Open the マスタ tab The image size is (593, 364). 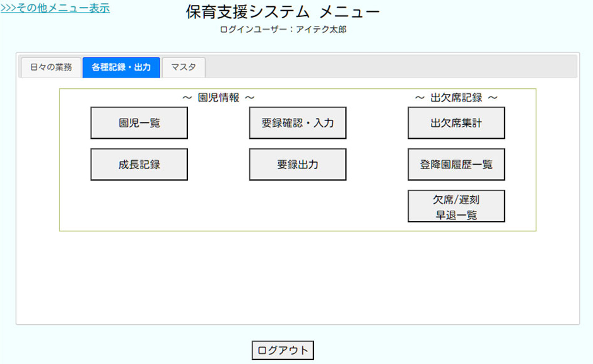click(183, 67)
